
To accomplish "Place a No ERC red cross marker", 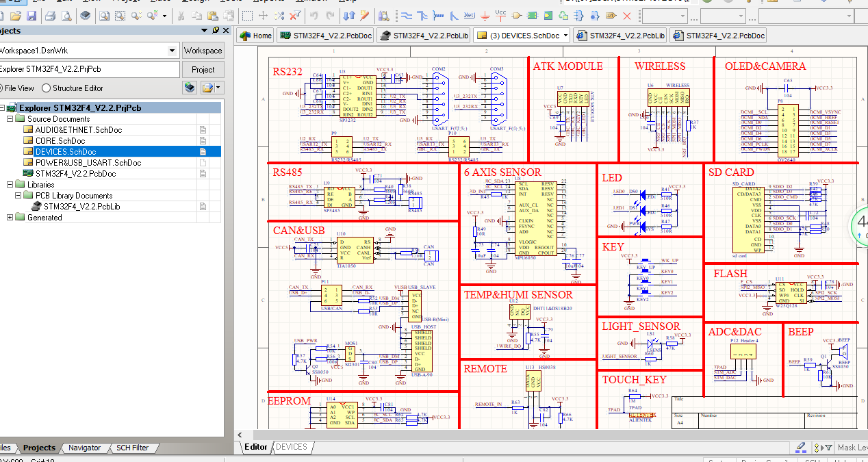I will (x=627, y=15).
